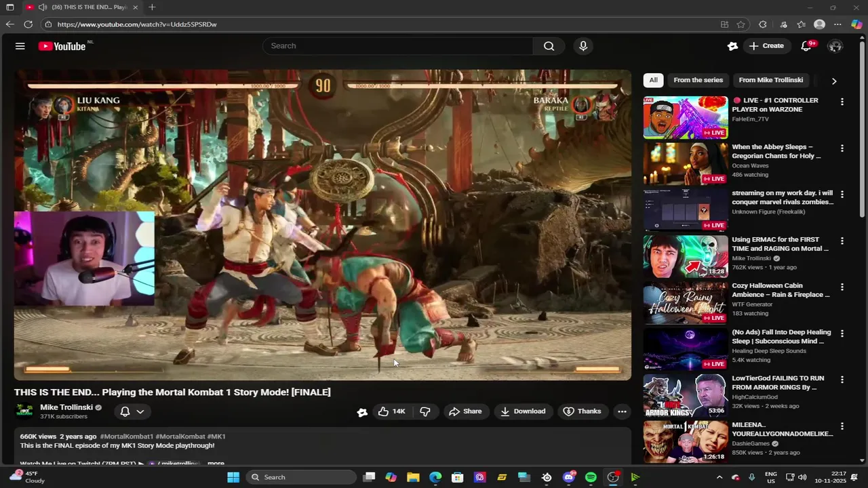This screenshot has height=488, width=868.
Task: Go to the YouTube home logo
Action: (x=62, y=46)
